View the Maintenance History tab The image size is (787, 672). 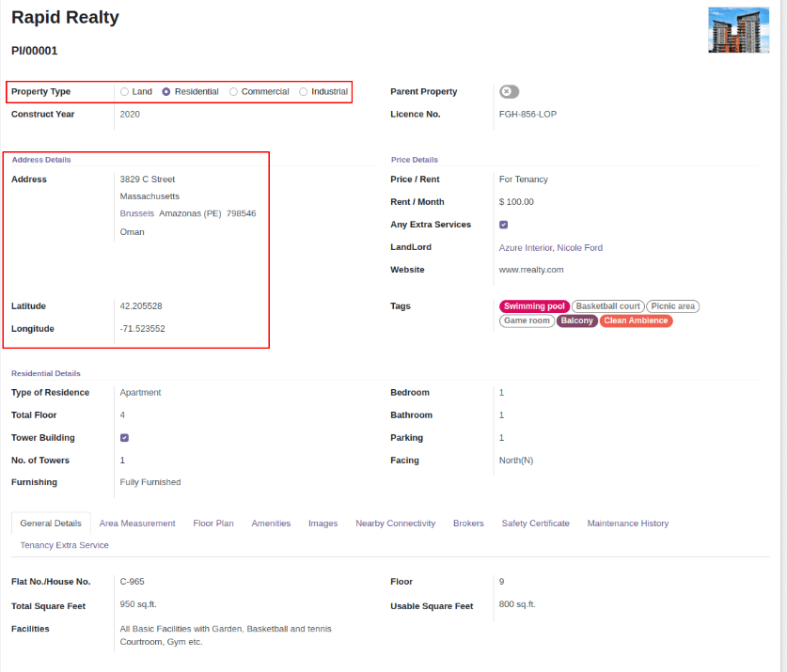coord(628,524)
